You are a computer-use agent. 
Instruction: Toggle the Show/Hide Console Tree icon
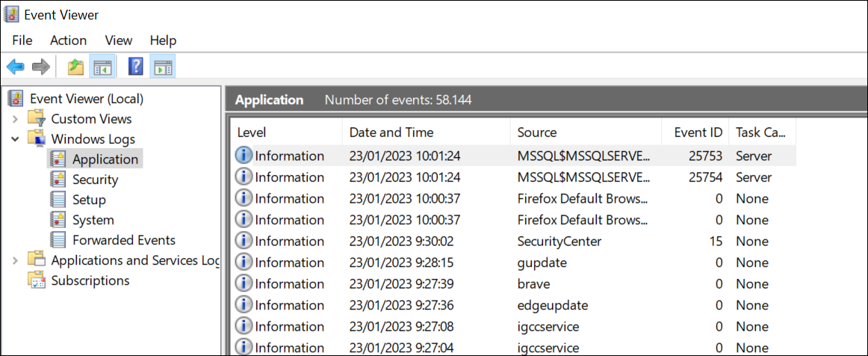click(x=101, y=67)
